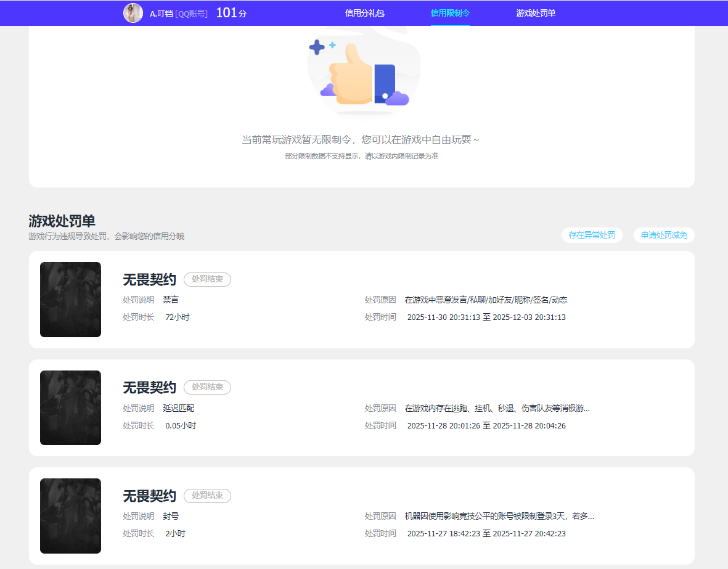The image size is (728, 569).
Task: Click the A.叮铛 [QQ账号] username label
Action: click(178, 13)
